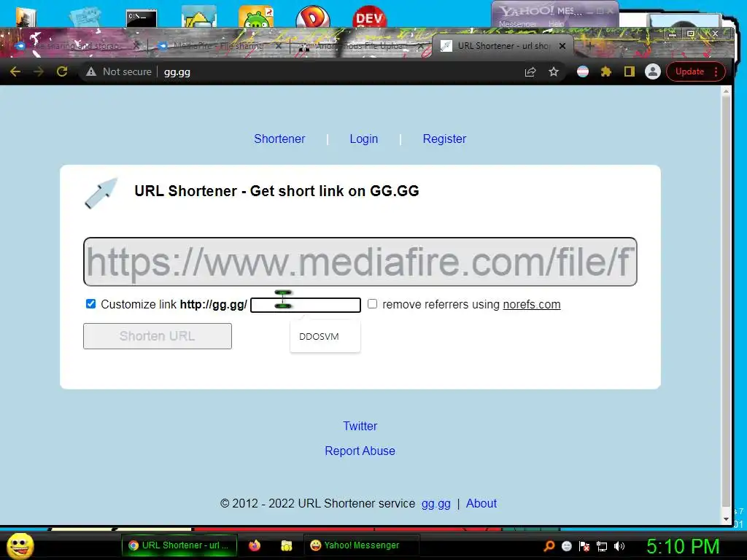Close the URL Shortener tab
The image size is (747, 560).
point(562,46)
